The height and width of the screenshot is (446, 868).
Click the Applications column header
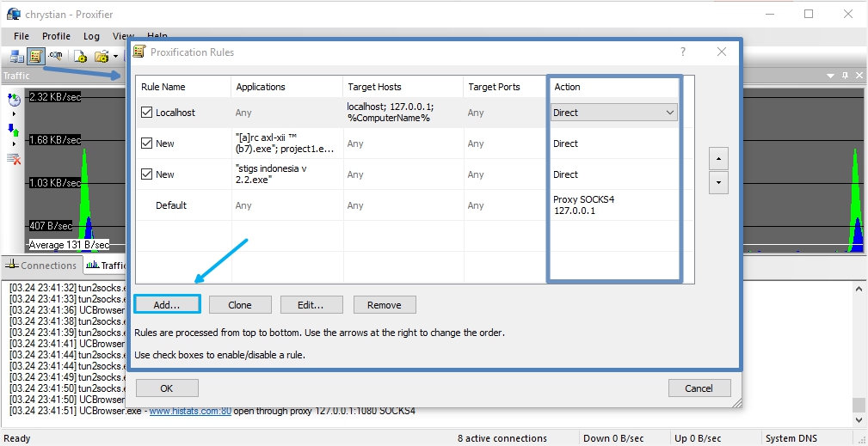(287, 87)
